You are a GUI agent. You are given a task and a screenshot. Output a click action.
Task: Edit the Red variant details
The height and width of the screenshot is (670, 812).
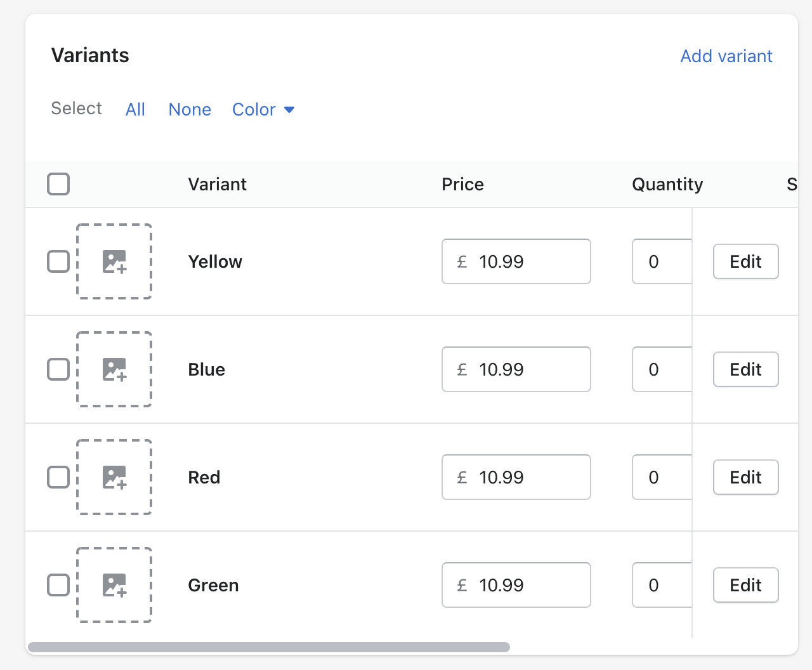pos(745,477)
